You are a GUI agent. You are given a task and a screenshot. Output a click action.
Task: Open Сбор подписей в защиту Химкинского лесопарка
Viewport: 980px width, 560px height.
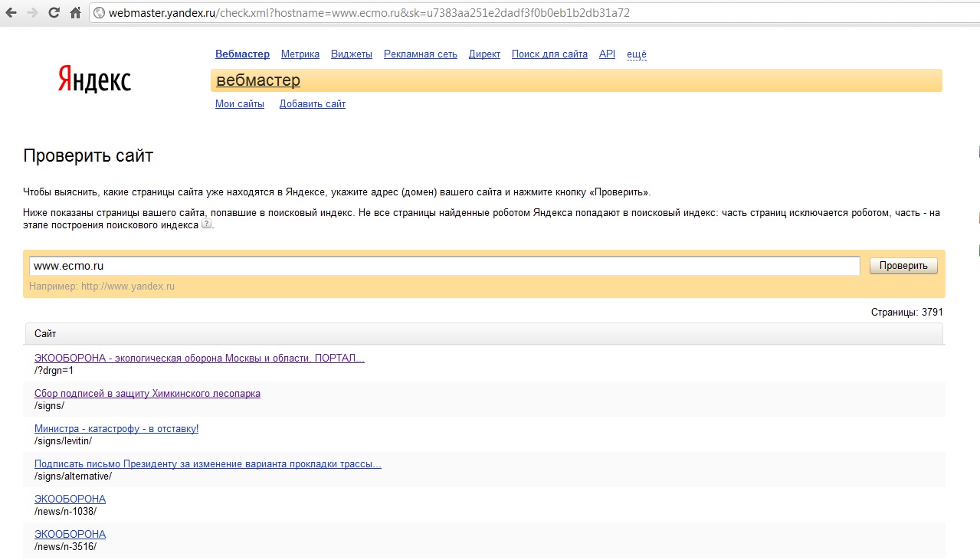coord(147,393)
